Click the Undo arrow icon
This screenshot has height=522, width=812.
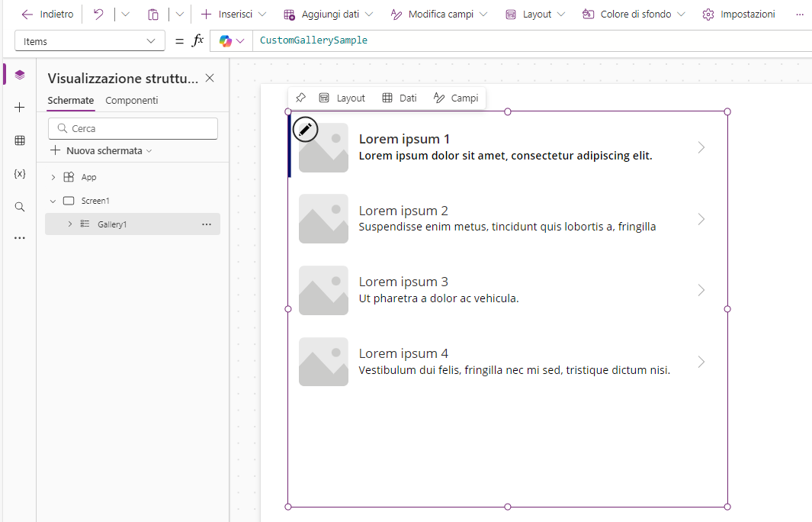tap(98, 14)
